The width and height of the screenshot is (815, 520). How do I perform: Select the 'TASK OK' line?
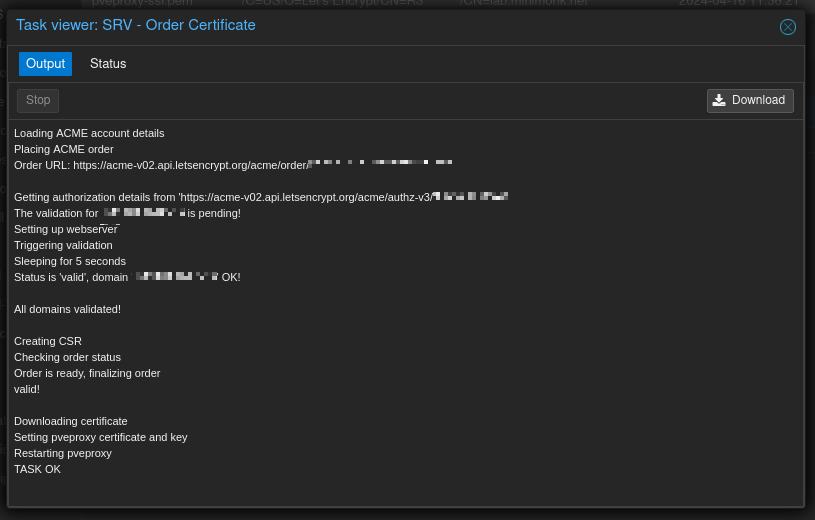pyautogui.click(x=37, y=469)
